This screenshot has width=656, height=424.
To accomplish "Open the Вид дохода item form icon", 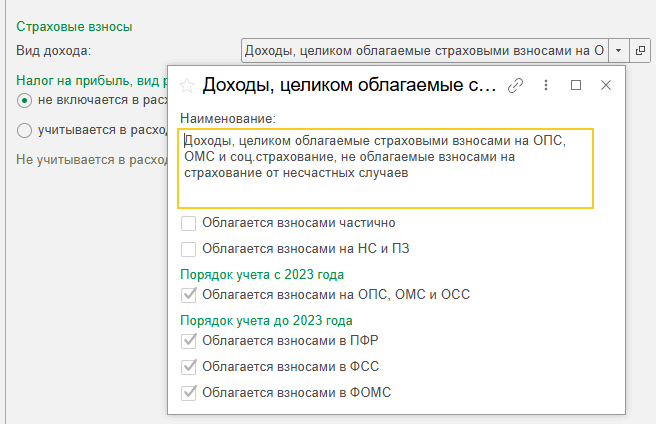I will [640, 51].
